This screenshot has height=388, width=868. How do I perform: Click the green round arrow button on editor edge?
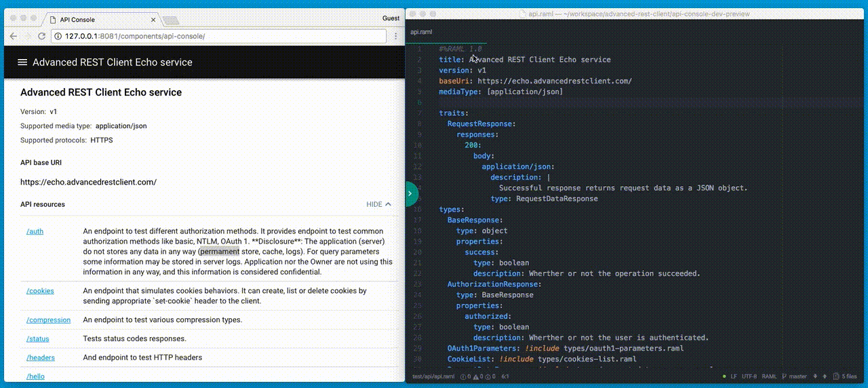click(410, 194)
